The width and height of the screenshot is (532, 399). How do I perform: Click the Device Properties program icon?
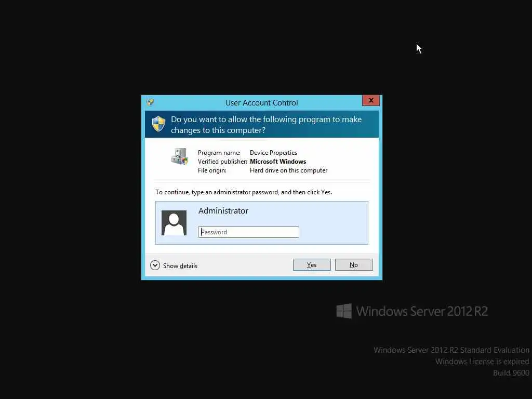click(179, 156)
